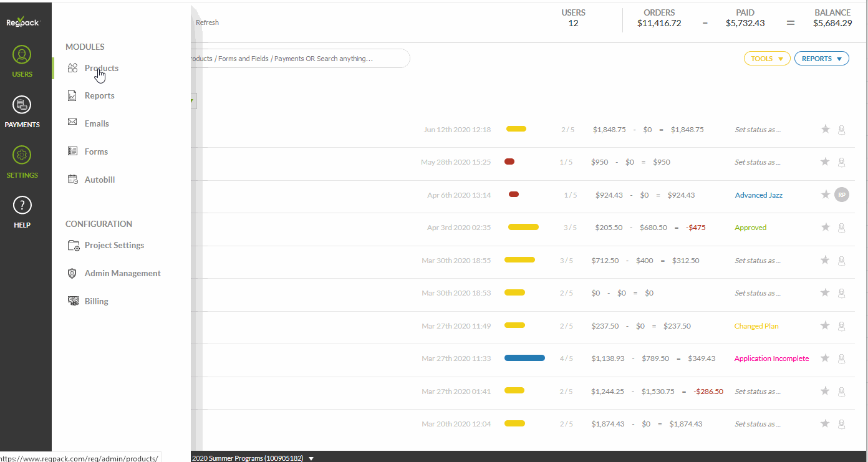Open Products in the Modules menu
Viewport: 868px width, 462px height.
point(101,69)
